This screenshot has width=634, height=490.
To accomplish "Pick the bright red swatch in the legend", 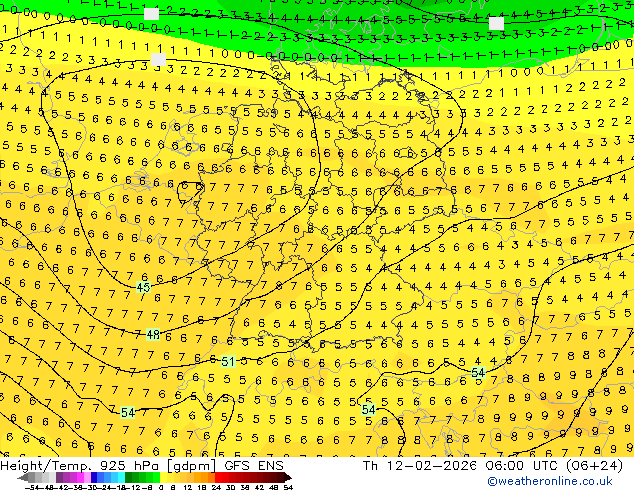I will click(218, 477).
